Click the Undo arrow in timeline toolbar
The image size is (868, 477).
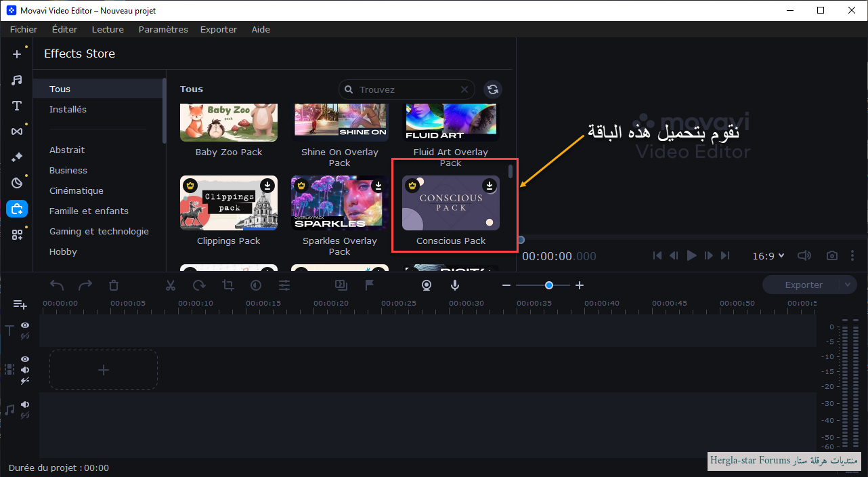[57, 285]
